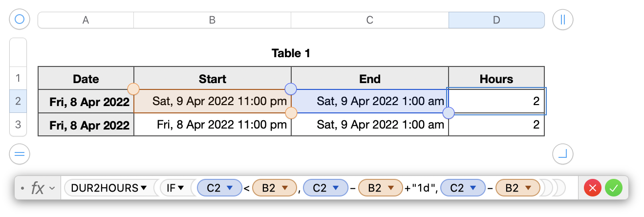Click the add rows handle at bottom left
Screen dimensions: 644x217
coord(20,154)
